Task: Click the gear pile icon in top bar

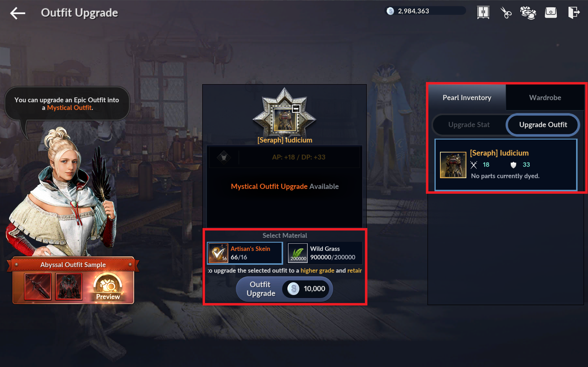Action: click(528, 13)
